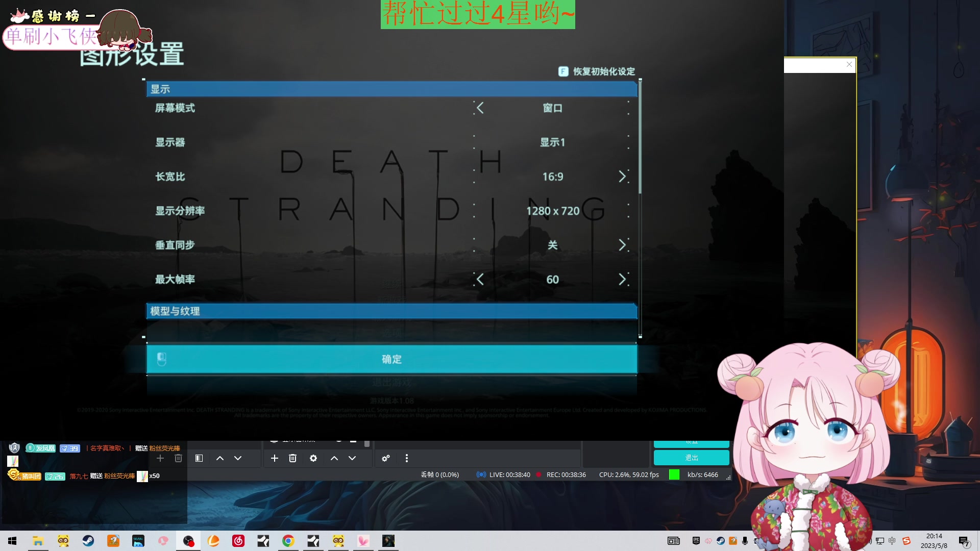Viewport: 980px width, 551px height.
Task: Toggle 垂直同步 using its right arrow
Action: (x=622, y=245)
